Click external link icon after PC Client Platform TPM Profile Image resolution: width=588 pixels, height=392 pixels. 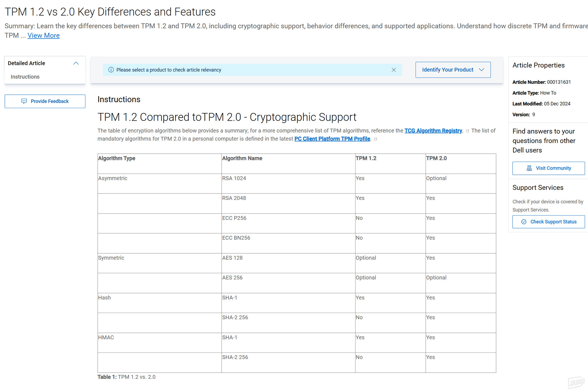tap(375, 139)
